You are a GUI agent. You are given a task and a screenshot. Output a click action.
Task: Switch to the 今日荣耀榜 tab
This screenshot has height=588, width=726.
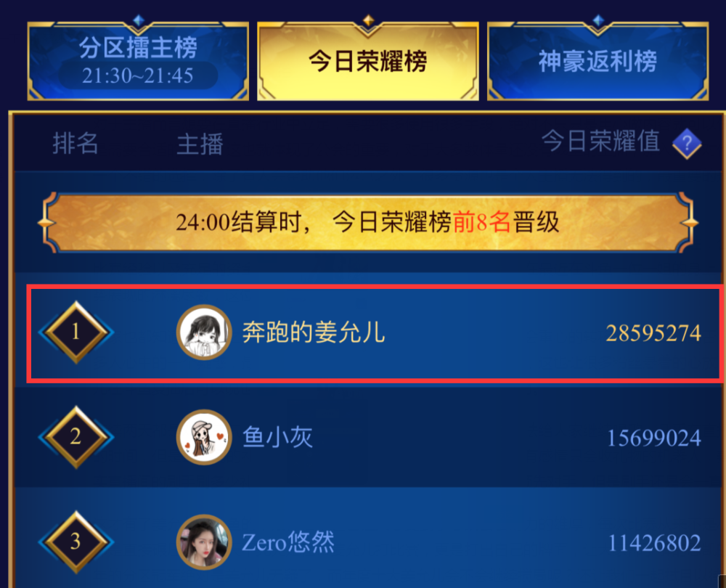click(367, 61)
